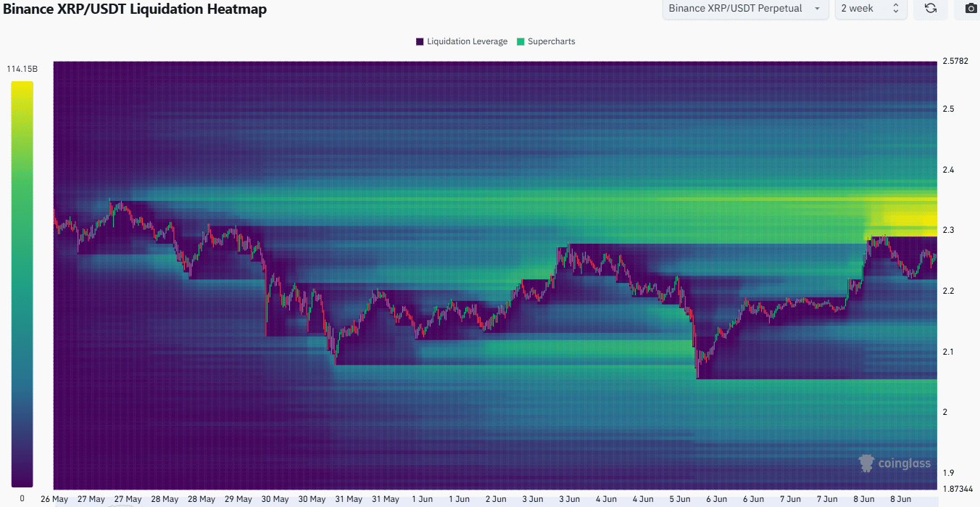Click the 2.5 price axis label
Screen dimensions: 980x507
[x=947, y=109]
